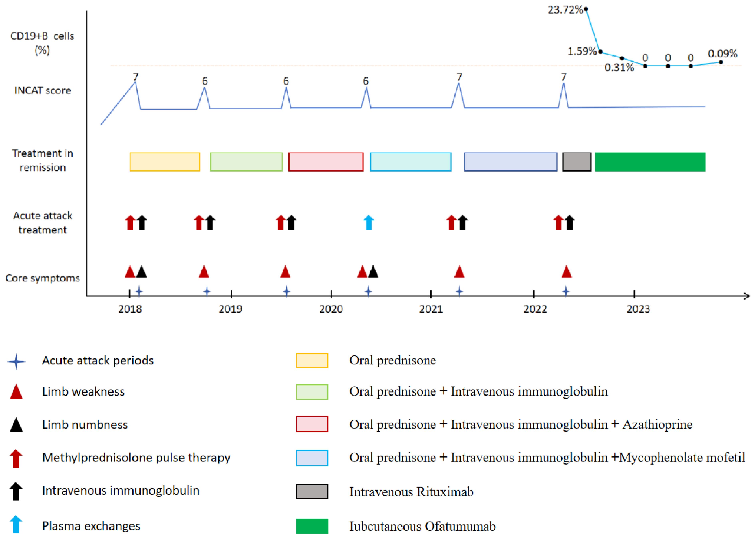Click the gray legend swatch for Intravenous Rituximab
756x539 pixels.
[312, 491]
